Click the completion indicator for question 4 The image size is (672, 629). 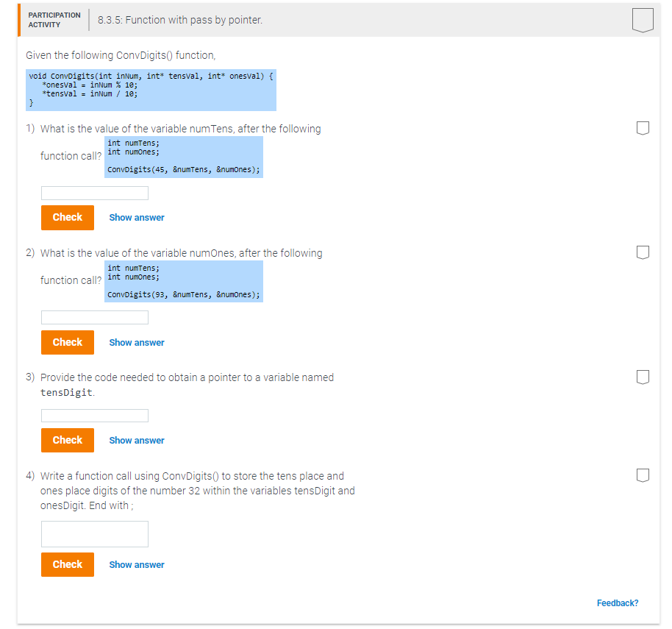click(x=643, y=475)
